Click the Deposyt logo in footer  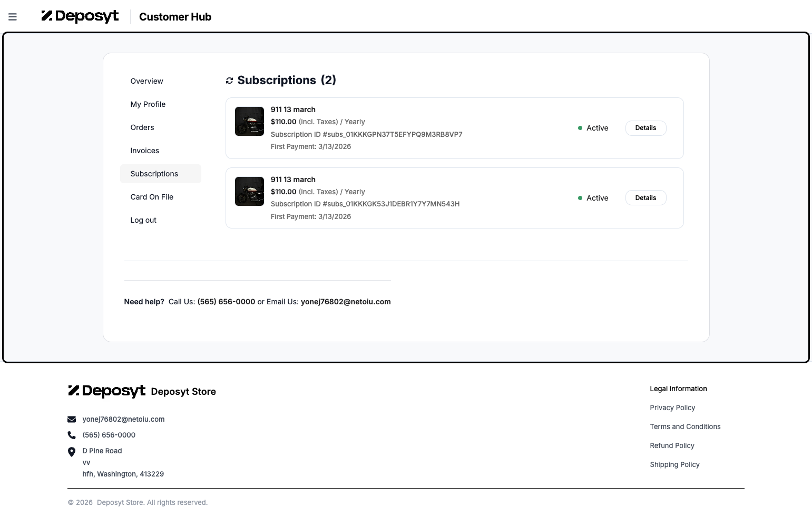(x=106, y=391)
